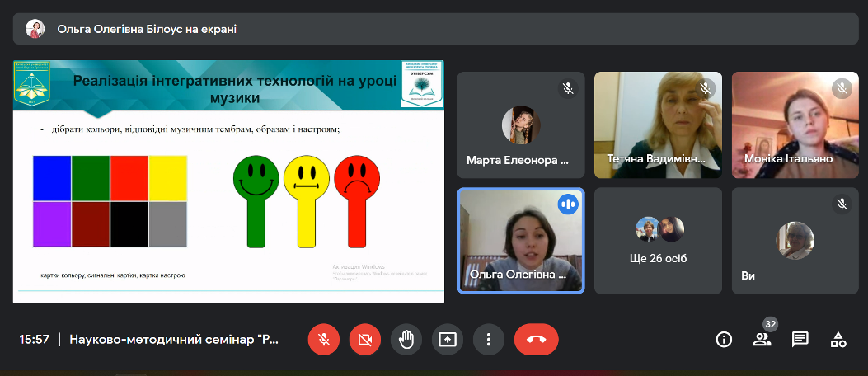Screen dimensions: 868x376
Task: Open the three-dot more options menu
Action: click(x=489, y=339)
